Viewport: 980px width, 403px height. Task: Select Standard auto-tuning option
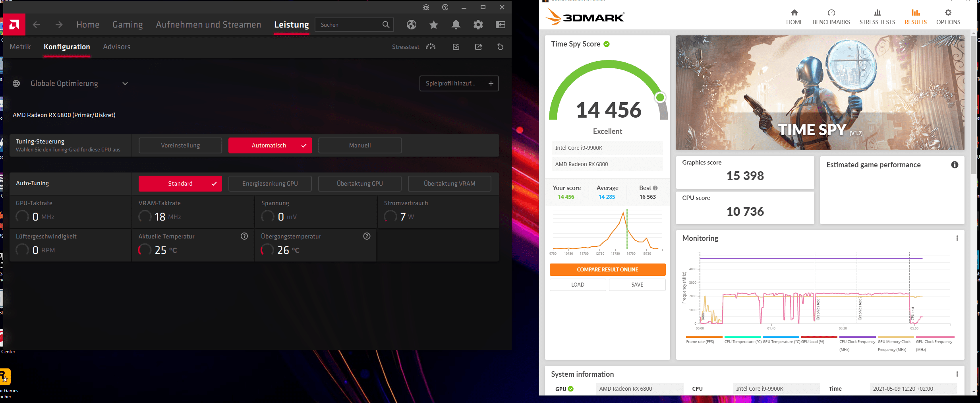tap(180, 184)
